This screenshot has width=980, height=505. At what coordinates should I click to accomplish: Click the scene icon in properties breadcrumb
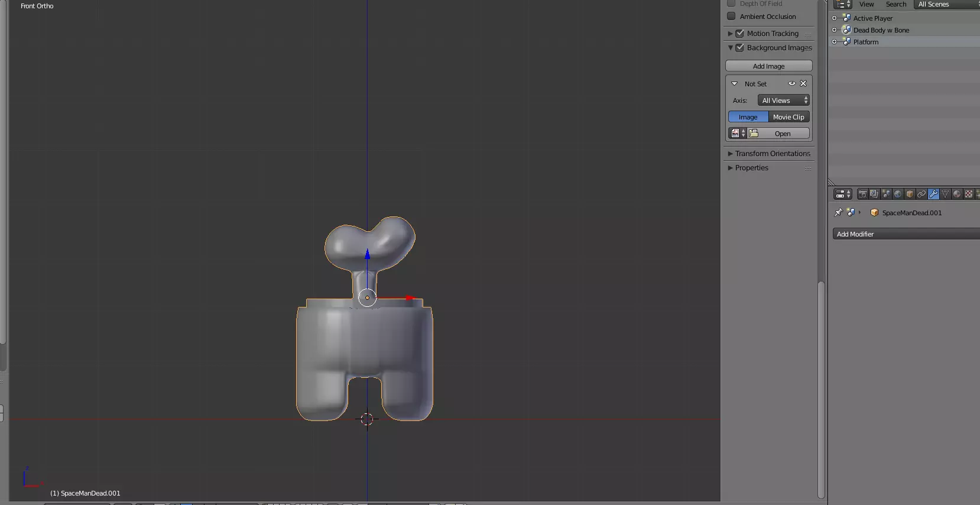coord(851,212)
